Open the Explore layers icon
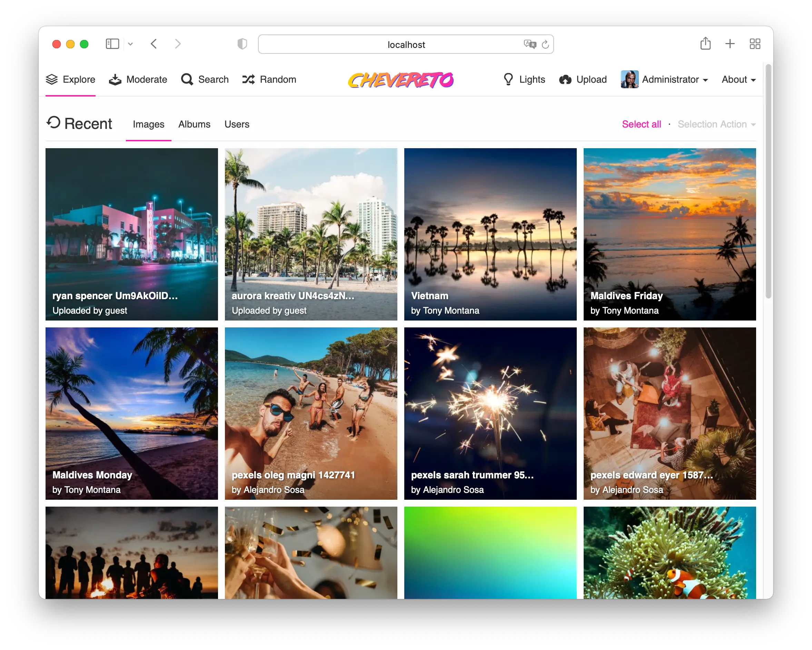The height and width of the screenshot is (650, 812). click(x=52, y=79)
